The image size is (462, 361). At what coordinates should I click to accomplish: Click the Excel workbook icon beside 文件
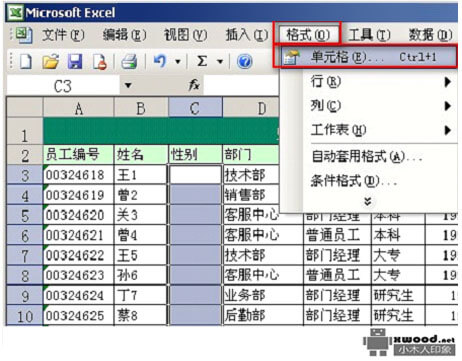(x=23, y=35)
